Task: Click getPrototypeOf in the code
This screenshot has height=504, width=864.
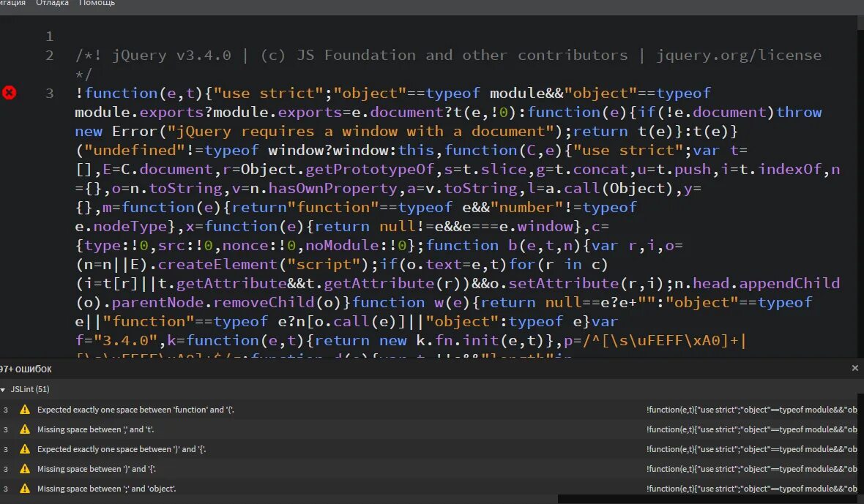Action: click(x=370, y=170)
